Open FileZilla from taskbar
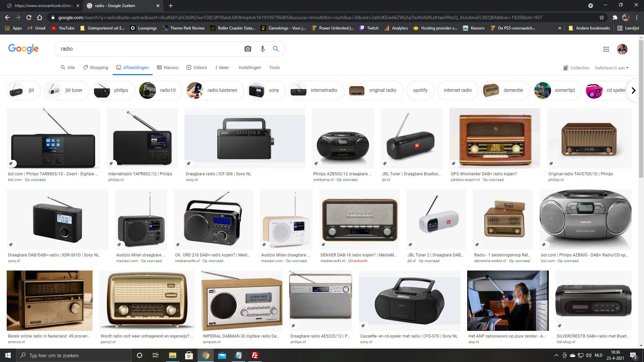This screenshot has height=362, width=644. pyautogui.click(x=255, y=355)
